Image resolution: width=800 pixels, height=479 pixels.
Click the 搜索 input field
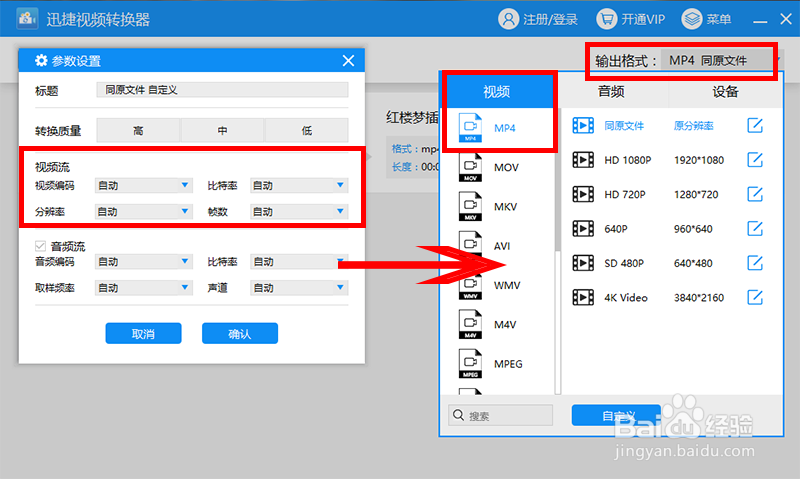point(501,415)
